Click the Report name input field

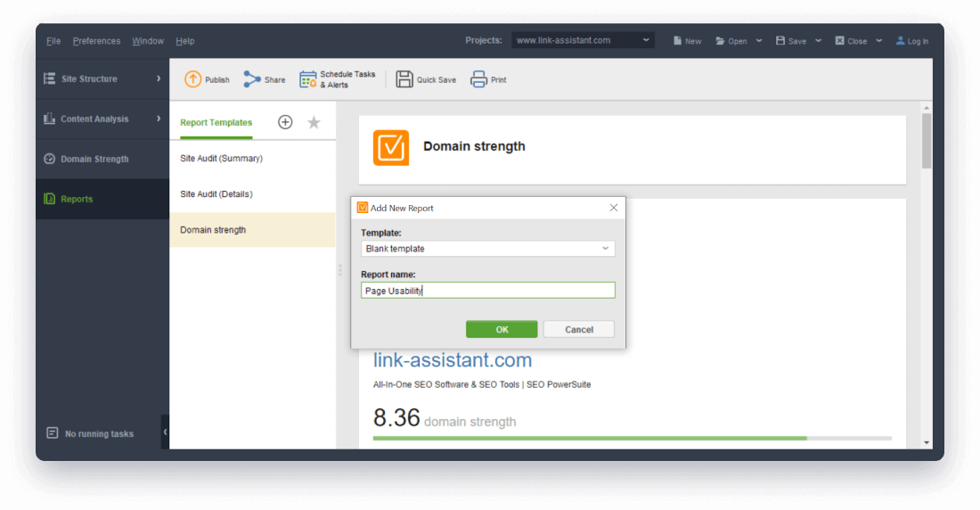tap(487, 291)
